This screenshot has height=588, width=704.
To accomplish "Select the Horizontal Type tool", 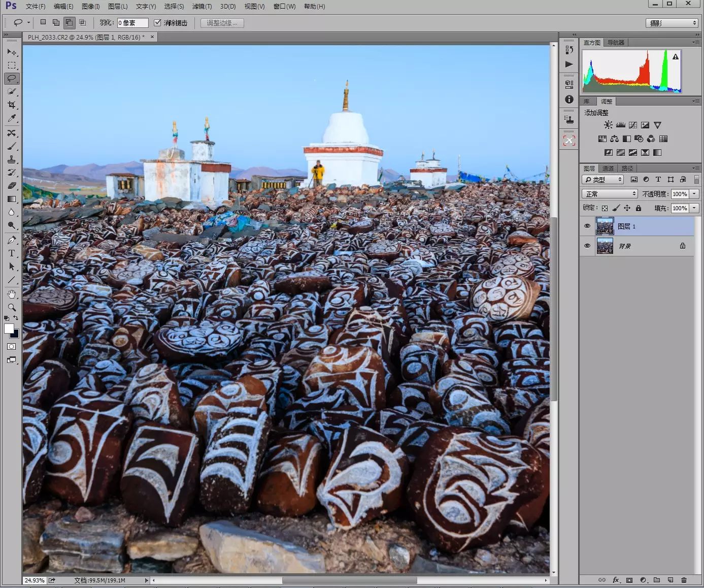I will [x=12, y=253].
